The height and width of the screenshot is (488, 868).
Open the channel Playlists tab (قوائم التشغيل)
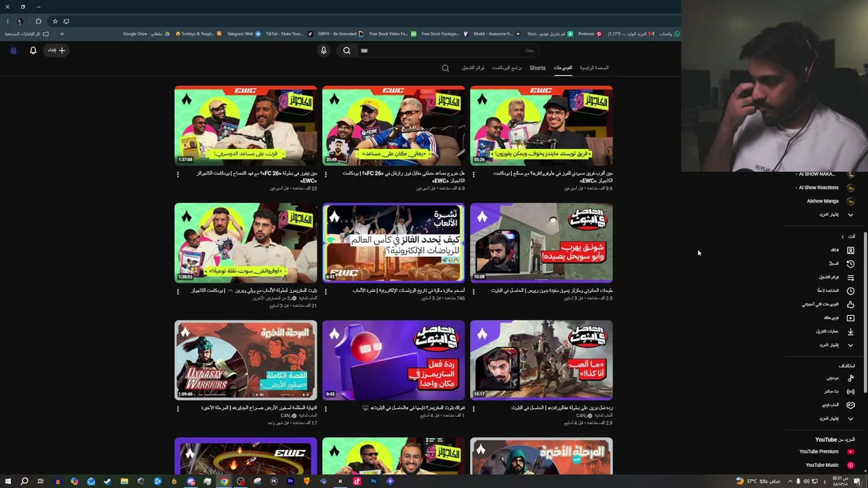[473, 68]
